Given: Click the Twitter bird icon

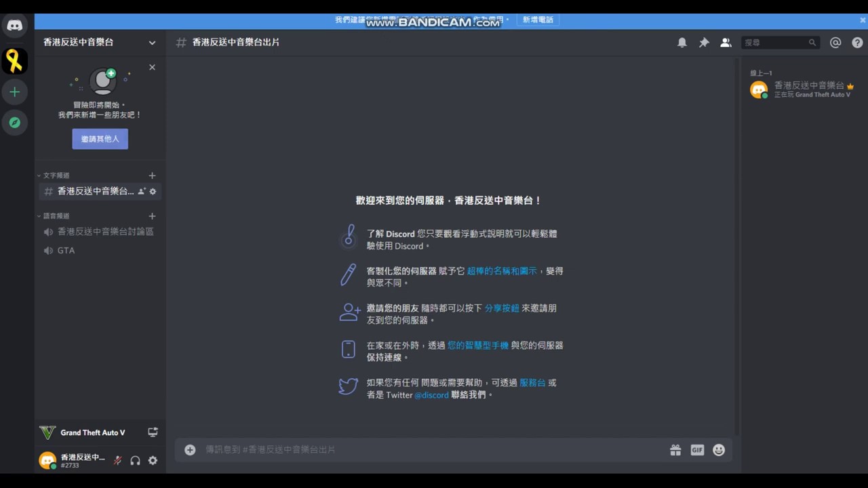Looking at the screenshot, I should pyautogui.click(x=349, y=386).
